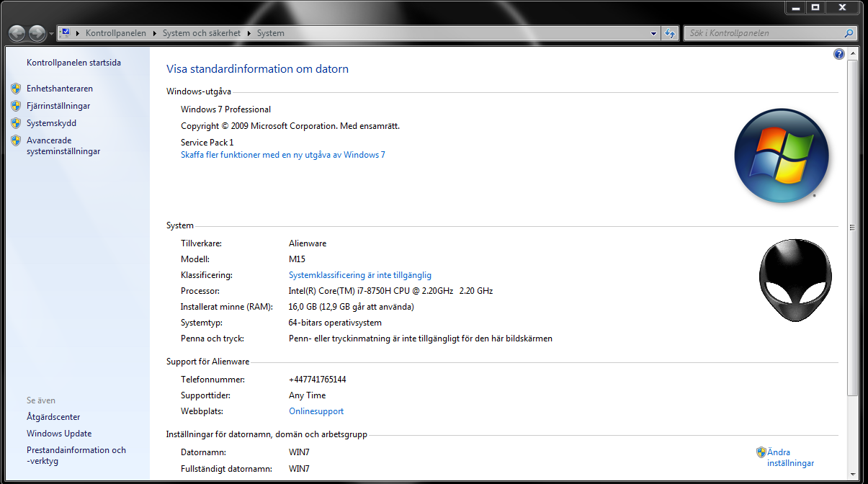This screenshot has width=868, height=484.
Task: Click Visa standardinformation om datorn heading
Action: click(x=258, y=69)
